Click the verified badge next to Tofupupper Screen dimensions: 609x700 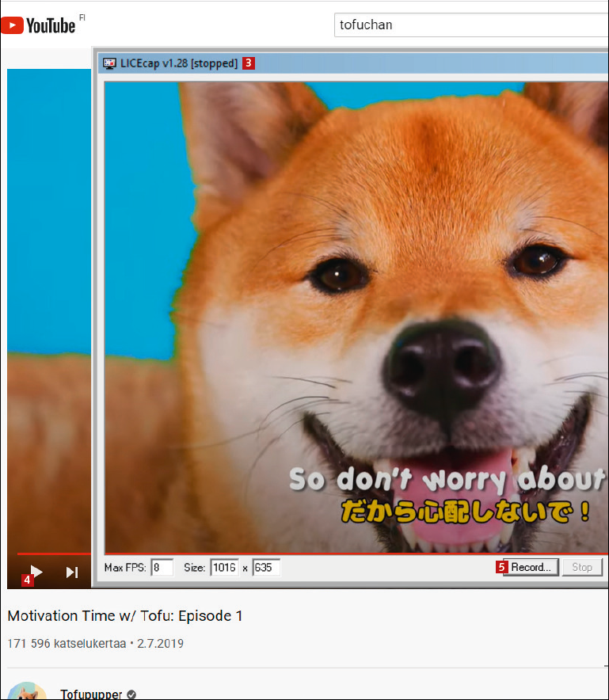pyautogui.click(x=131, y=694)
